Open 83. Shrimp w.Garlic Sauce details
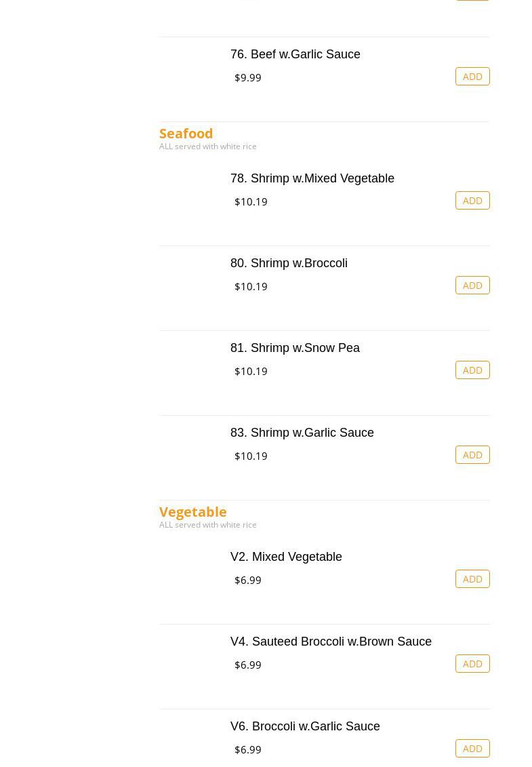 (302, 433)
